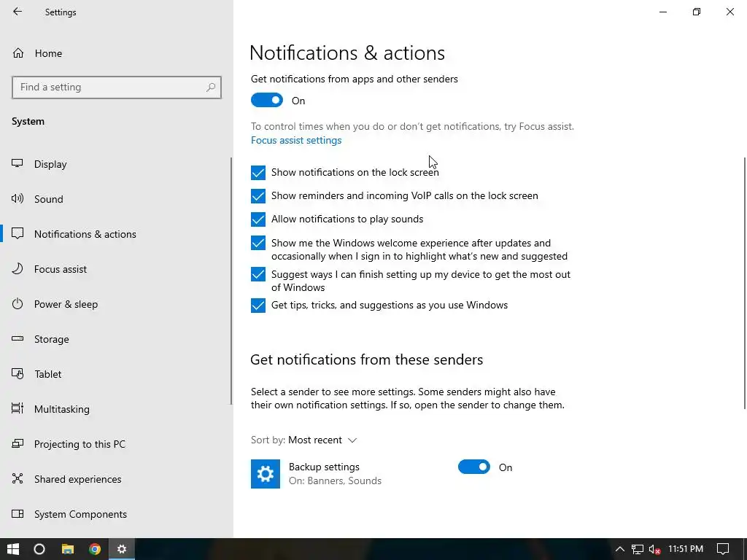Click the Notifications & actions page heading
This screenshot has height=560, width=747.
pos(347,52)
